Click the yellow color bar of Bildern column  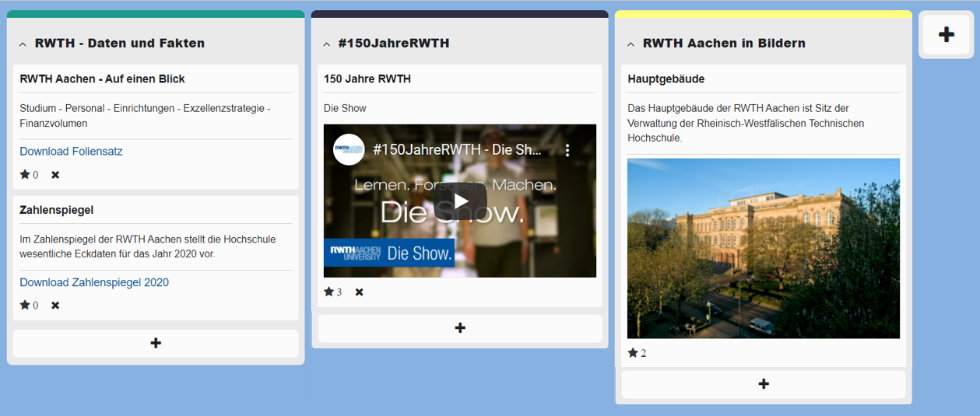764,14
